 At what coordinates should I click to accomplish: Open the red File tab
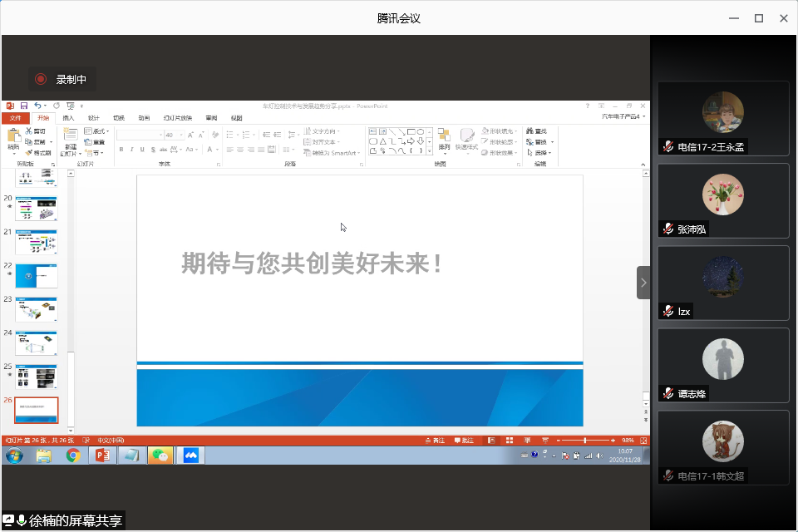coord(15,118)
